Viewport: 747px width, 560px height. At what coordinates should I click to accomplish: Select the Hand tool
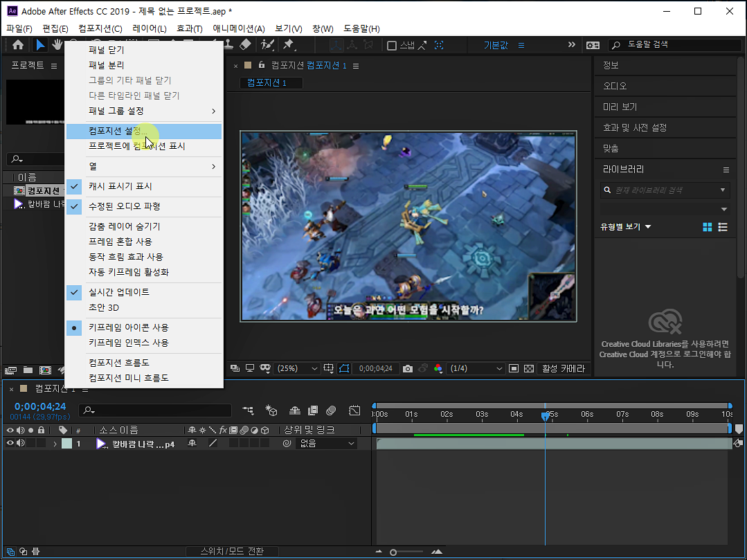pyautogui.click(x=57, y=45)
